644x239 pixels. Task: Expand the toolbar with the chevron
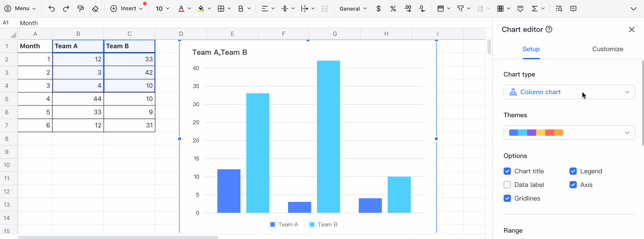[x=633, y=9]
